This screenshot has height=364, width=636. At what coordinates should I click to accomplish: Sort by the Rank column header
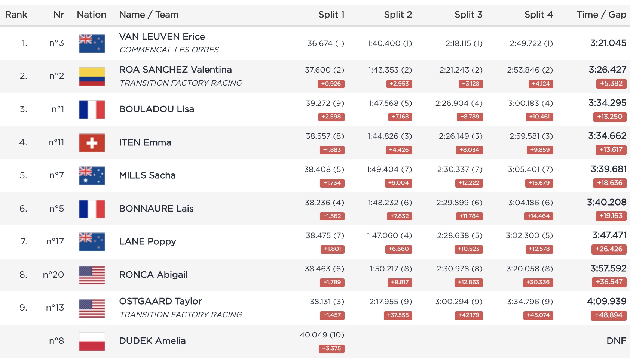(16, 15)
